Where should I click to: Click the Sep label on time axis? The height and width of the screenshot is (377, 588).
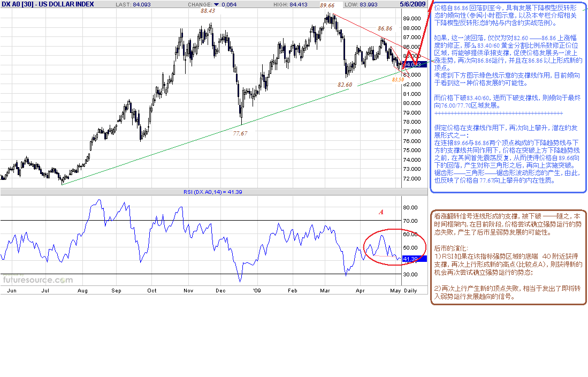[x=116, y=291]
